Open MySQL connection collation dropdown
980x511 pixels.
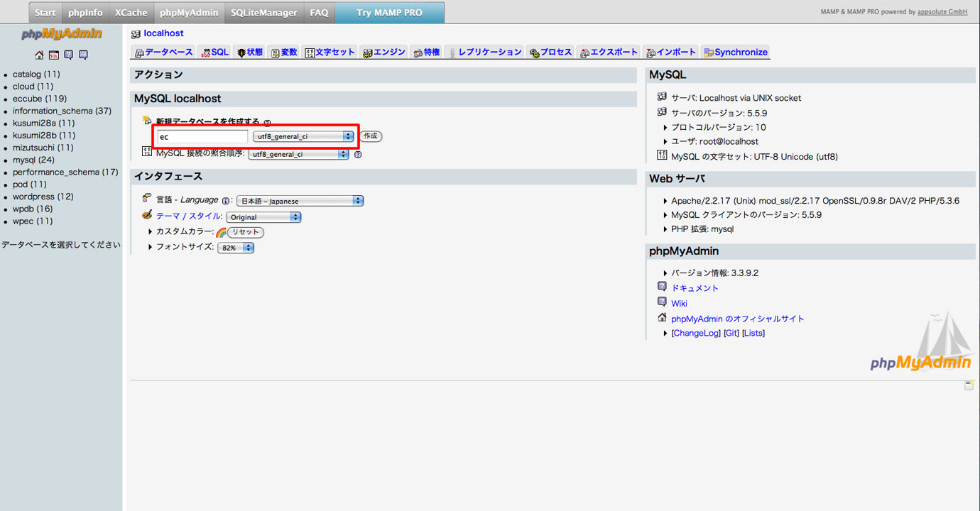point(298,154)
